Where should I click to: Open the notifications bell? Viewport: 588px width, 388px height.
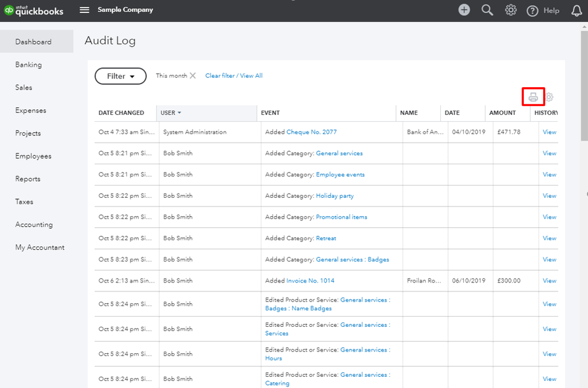coord(577,11)
